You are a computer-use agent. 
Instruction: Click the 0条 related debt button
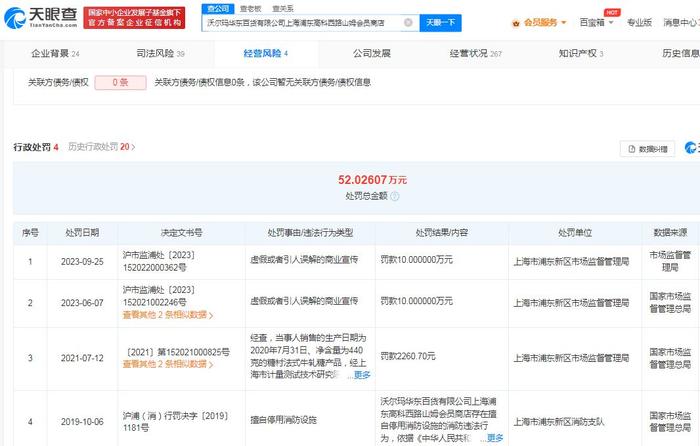coord(121,83)
